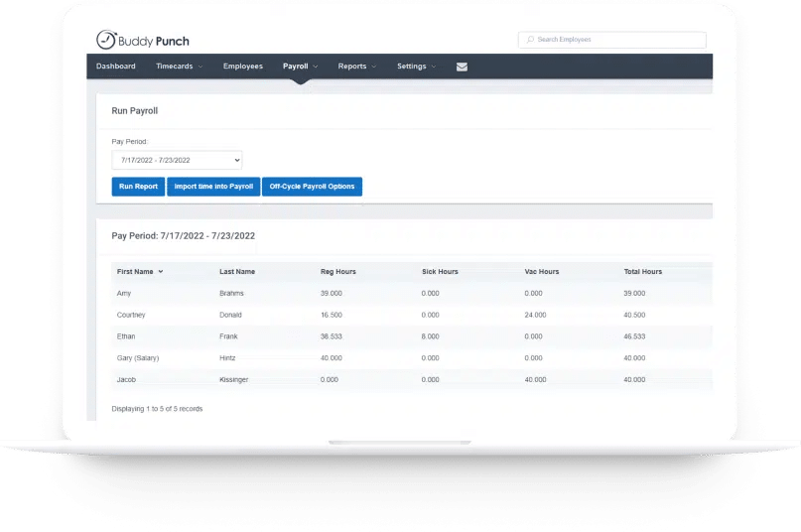Click the Run Report button
Viewport: 801px width, 532px height.
pos(138,187)
